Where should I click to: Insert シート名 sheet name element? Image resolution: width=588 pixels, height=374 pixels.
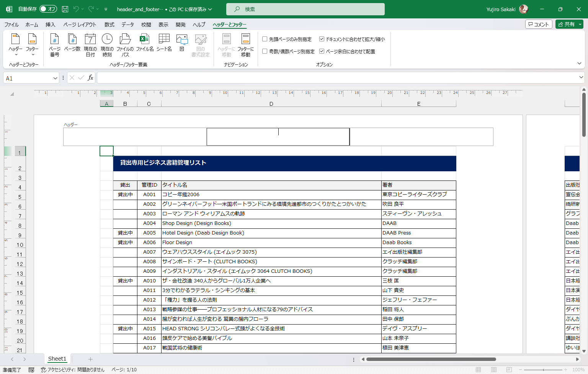click(164, 43)
